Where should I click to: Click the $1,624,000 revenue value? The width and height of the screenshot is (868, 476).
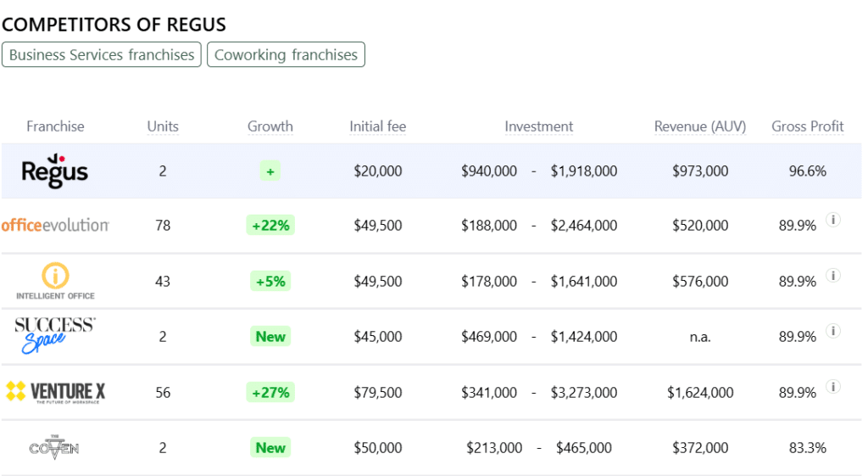[x=700, y=392]
